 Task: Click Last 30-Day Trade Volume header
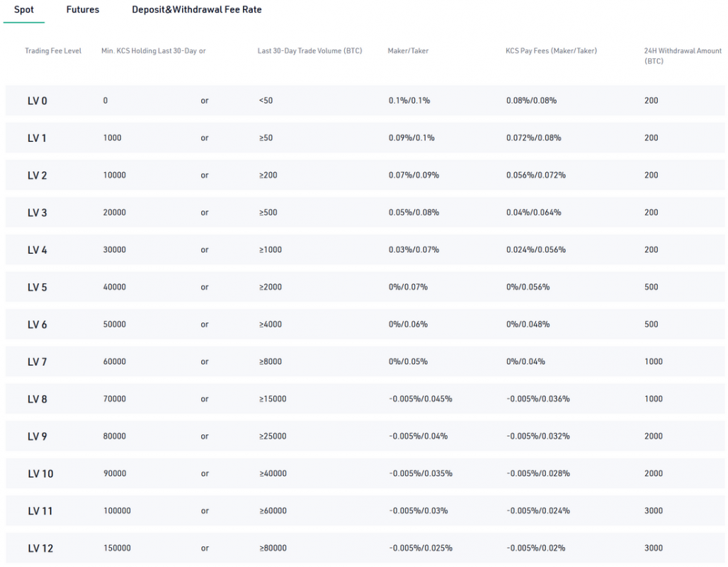click(x=309, y=51)
